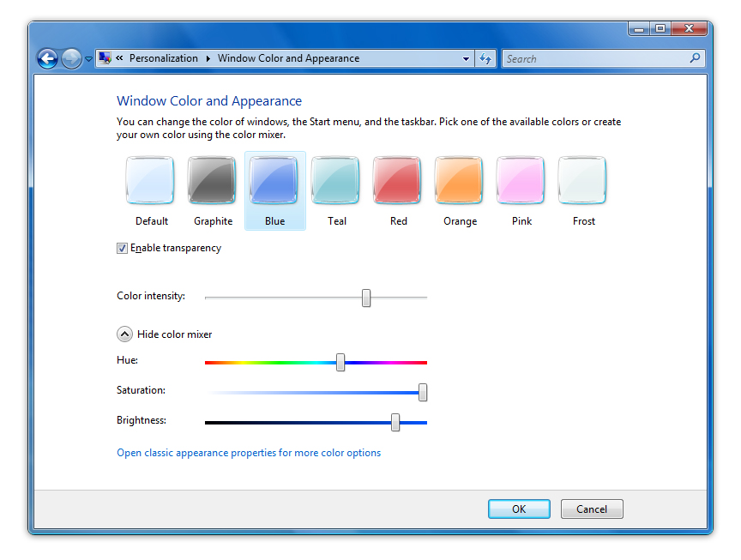Click the search magnifier icon
The height and width of the screenshot is (560, 741).
click(695, 58)
